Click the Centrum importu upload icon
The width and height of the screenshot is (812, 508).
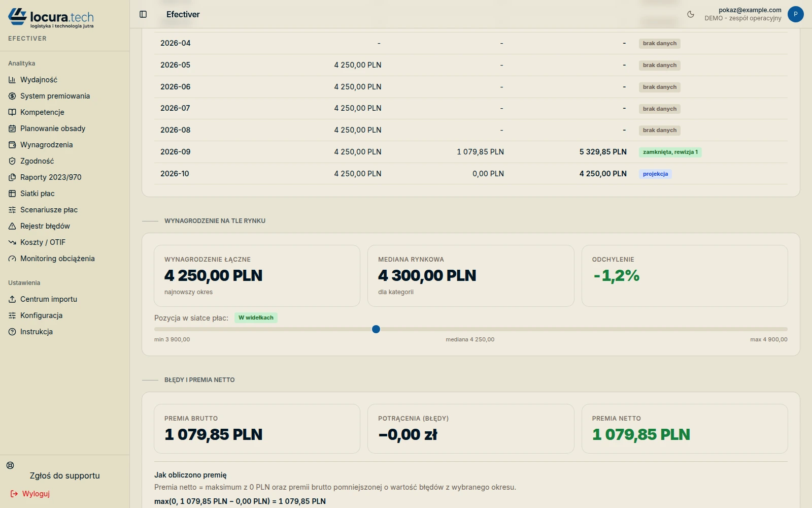click(12, 299)
